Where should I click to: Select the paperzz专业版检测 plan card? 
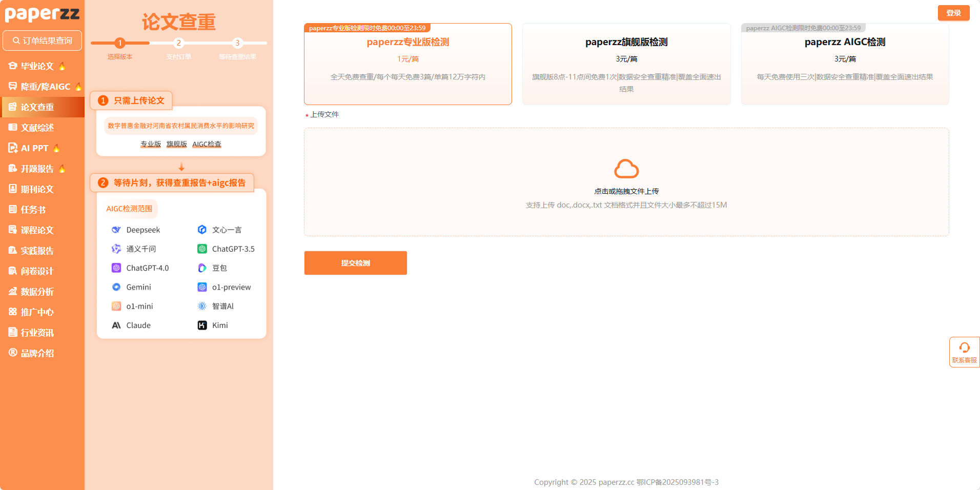(x=407, y=64)
